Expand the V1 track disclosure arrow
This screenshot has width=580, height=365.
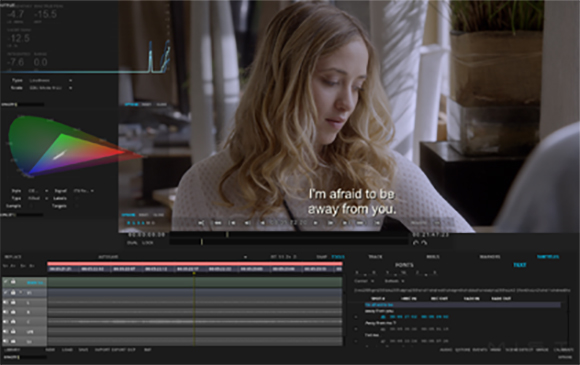21,292
